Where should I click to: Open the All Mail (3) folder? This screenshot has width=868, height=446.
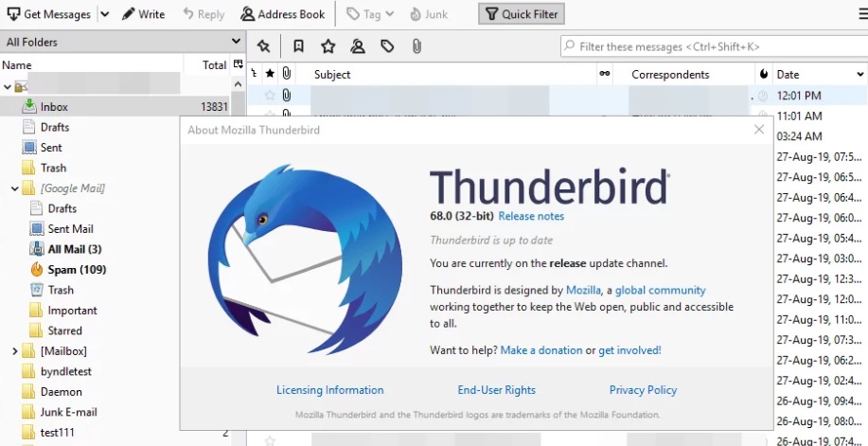(75, 249)
